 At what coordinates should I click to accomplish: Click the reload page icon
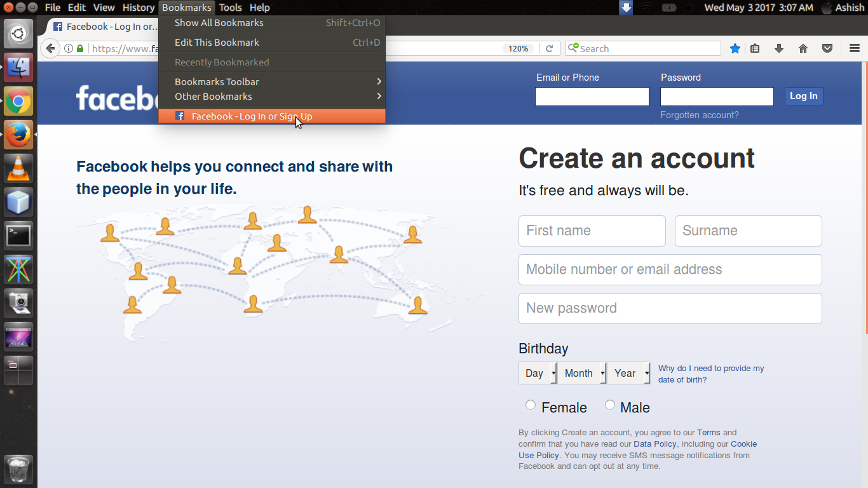(549, 48)
